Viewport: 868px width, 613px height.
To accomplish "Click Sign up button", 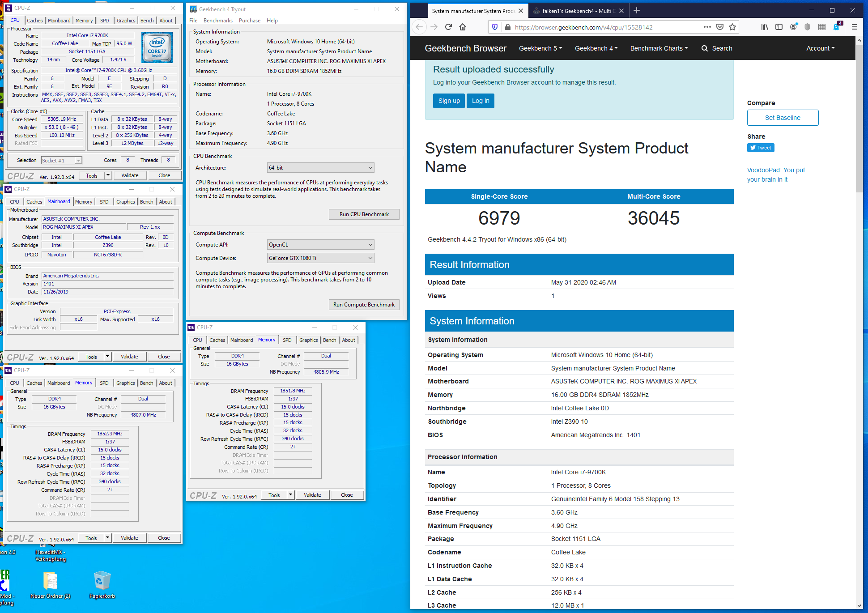I will pyautogui.click(x=449, y=101).
